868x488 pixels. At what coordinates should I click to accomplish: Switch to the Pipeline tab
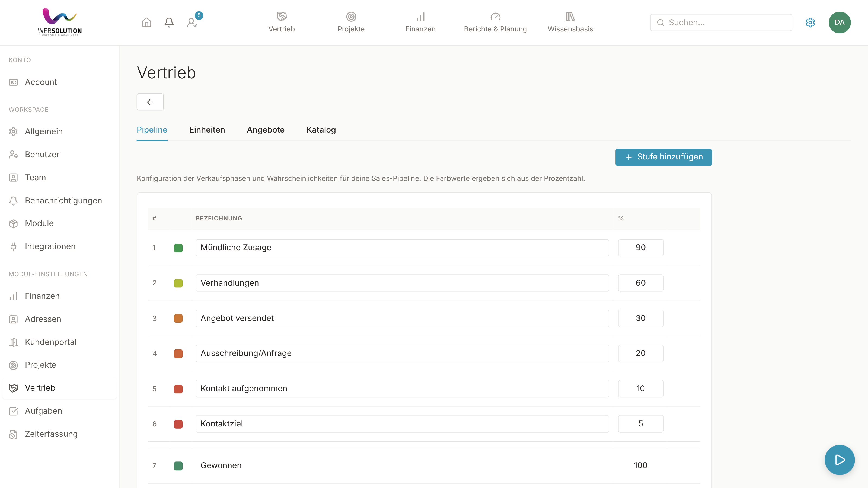[152, 130]
